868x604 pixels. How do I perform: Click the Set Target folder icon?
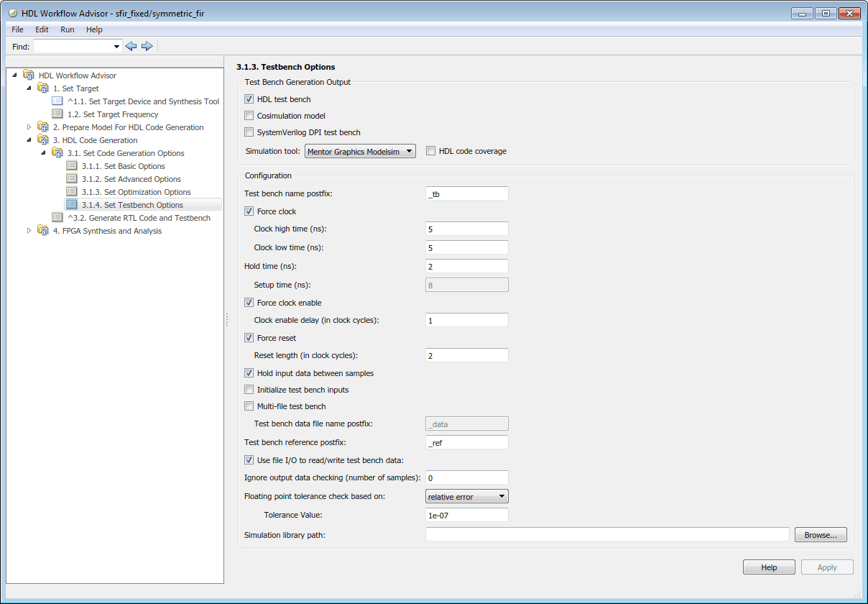(43, 88)
